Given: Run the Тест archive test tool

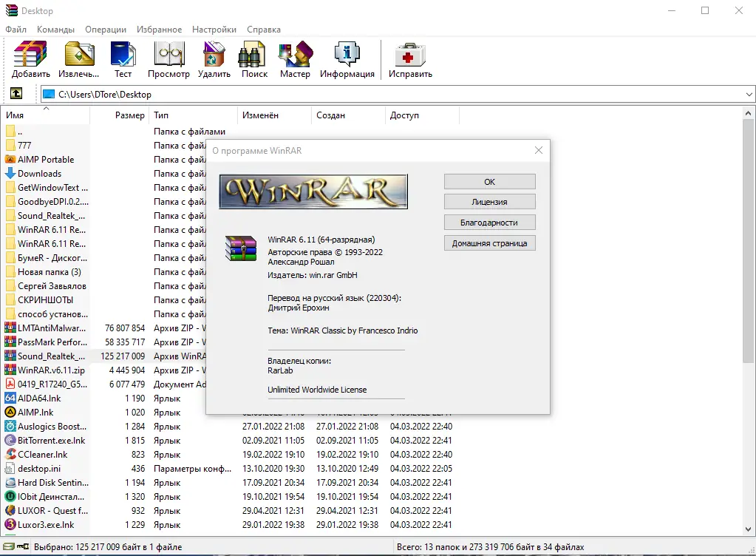Looking at the screenshot, I should [123, 60].
